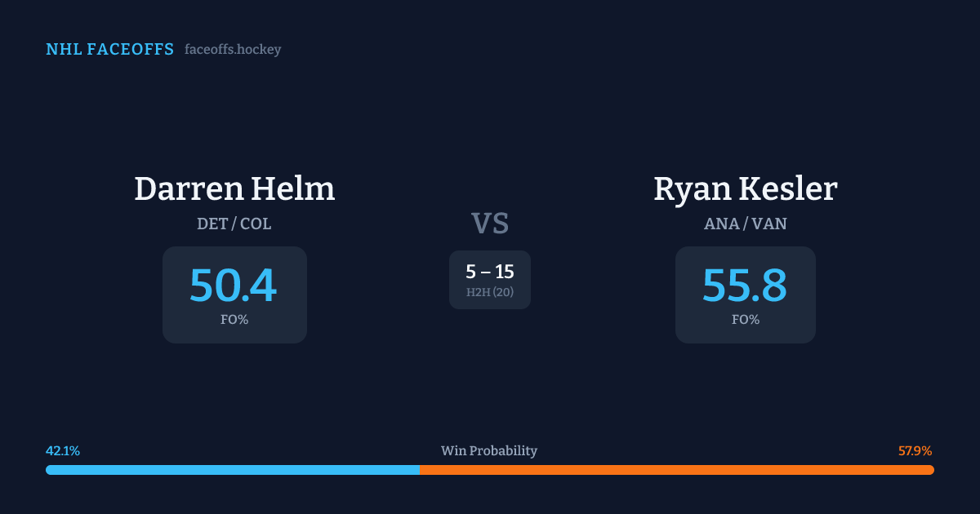
Task: Click the large 55.8 number
Action: 745,286
